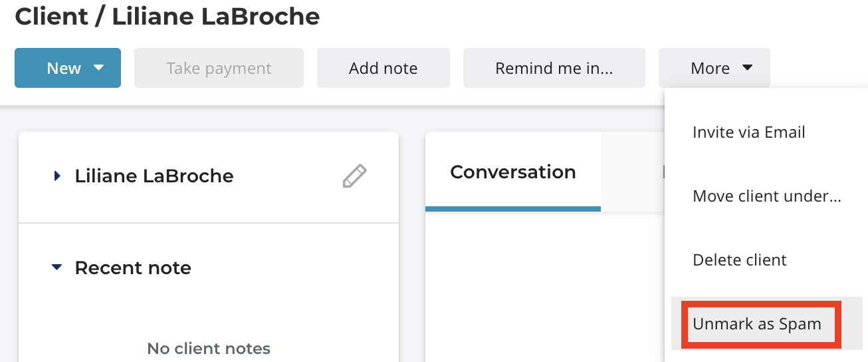Click the No client notes placeholder
The width and height of the screenshot is (868, 362).
(x=209, y=348)
